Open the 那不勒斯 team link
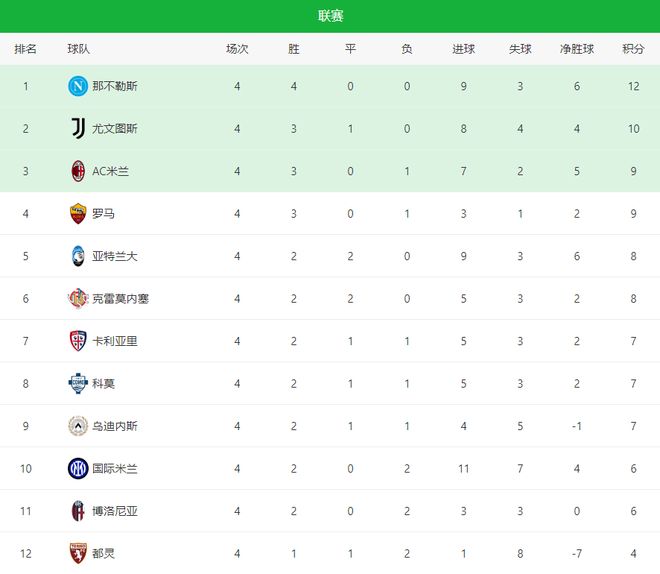The height and width of the screenshot is (574, 660). (115, 86)
